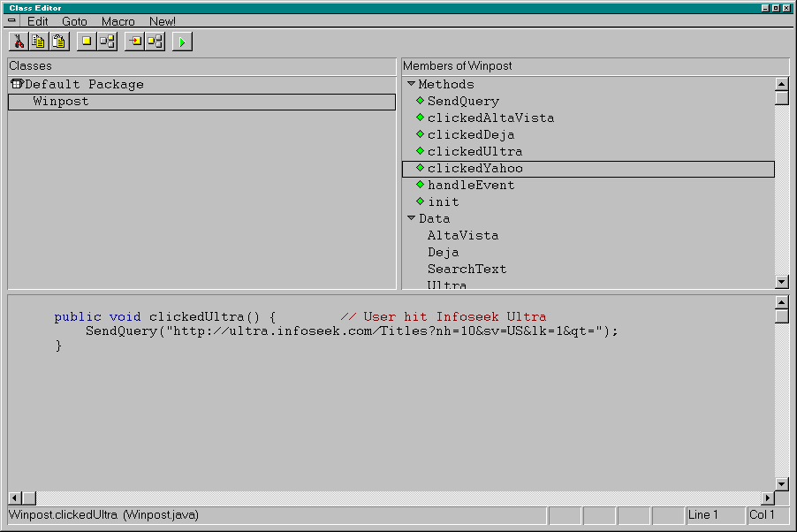Click the code editor vertical scroll thumb

[782, 316]
